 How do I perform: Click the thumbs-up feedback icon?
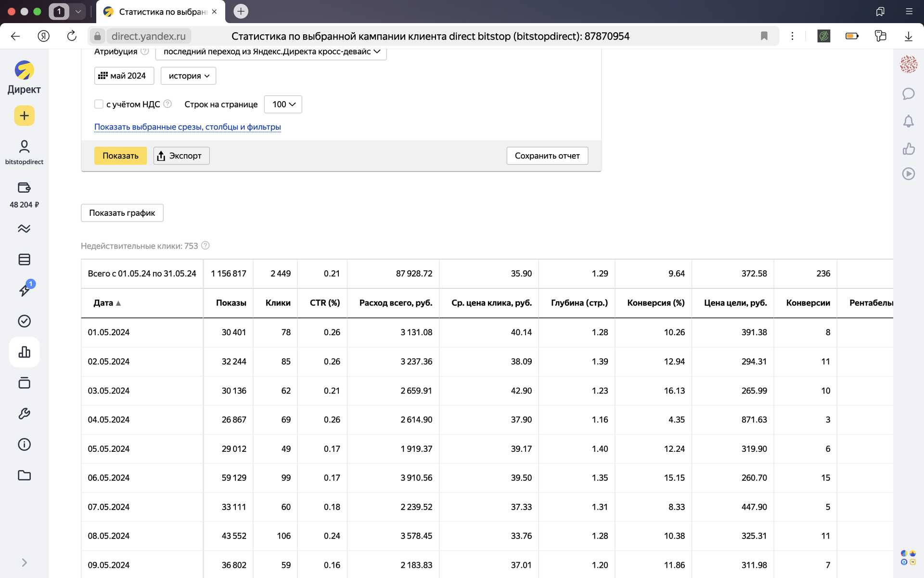pyautogui.click(x=908, y=149)
